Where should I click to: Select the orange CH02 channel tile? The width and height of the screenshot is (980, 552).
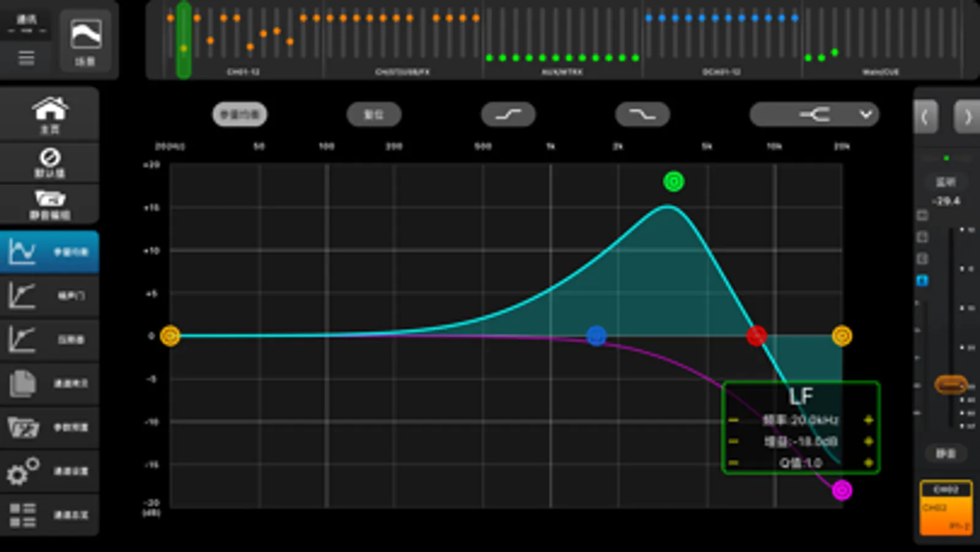[x=946, y=508]
